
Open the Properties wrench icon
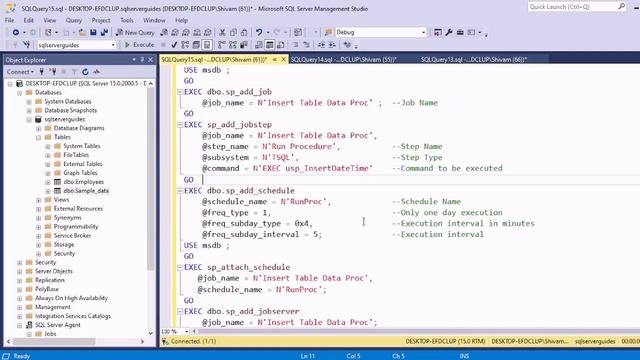click(449, 32)
